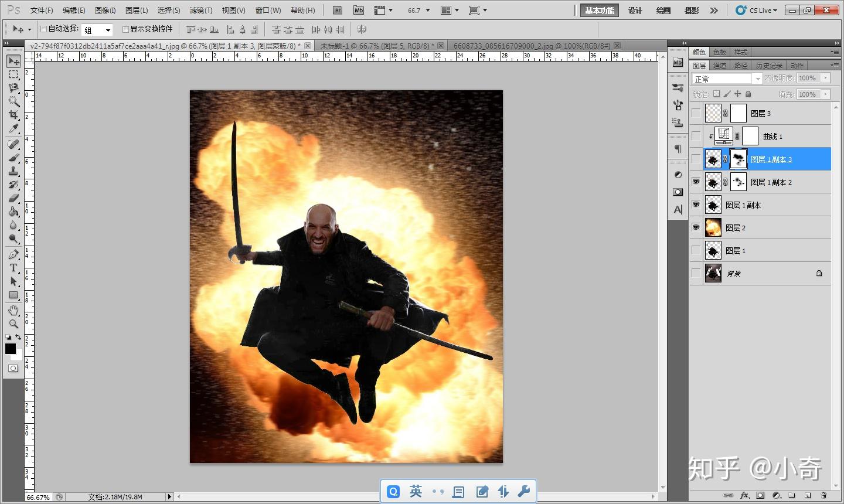Open the blend mode 正常 dropdown
This screenshot has width=844, height=504.
727,79
